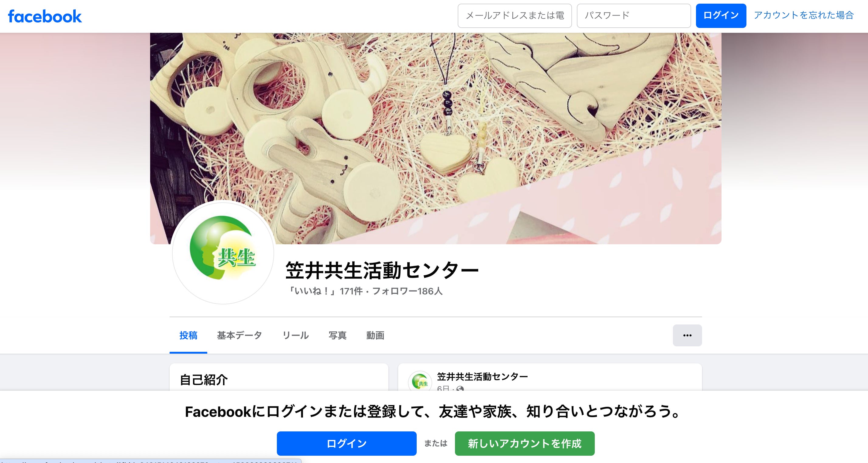Click 新しいアカウントを作成 green button
The width and height of the screenshot is (868, 463).
(x=524, y=443)
